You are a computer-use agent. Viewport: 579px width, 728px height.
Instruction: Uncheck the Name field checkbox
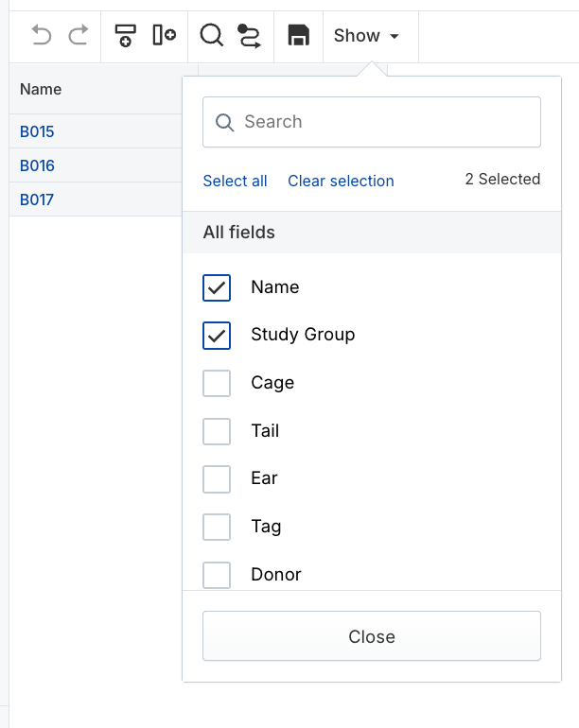(217, 288)
